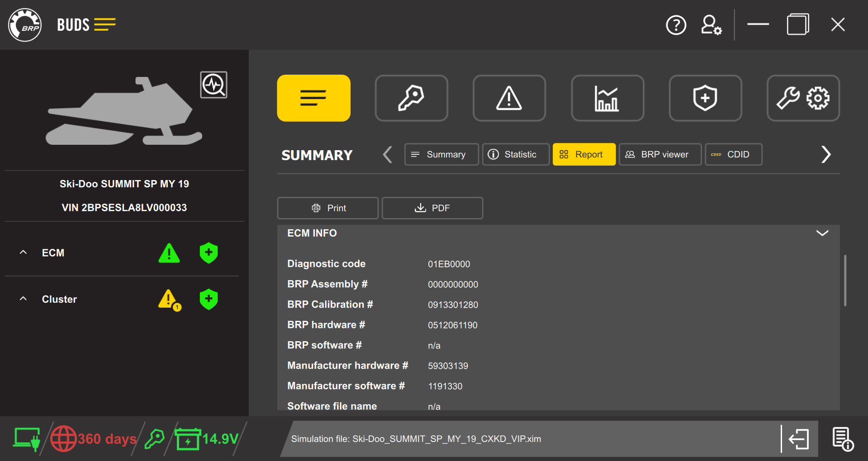Open the monitoring graphs section
Viewport: 868px width, 461px height.
coord(607,98)
